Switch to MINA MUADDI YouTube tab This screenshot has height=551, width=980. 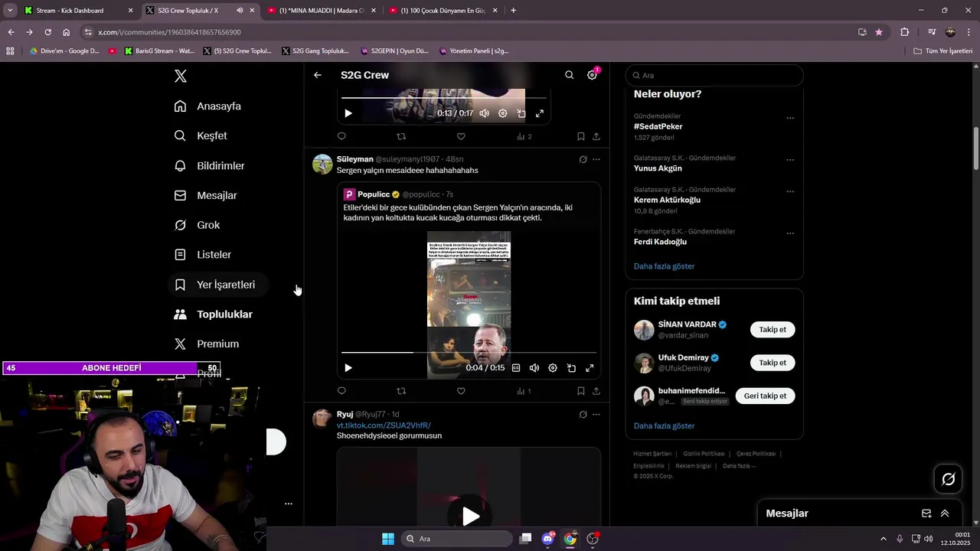coord(322,11)
